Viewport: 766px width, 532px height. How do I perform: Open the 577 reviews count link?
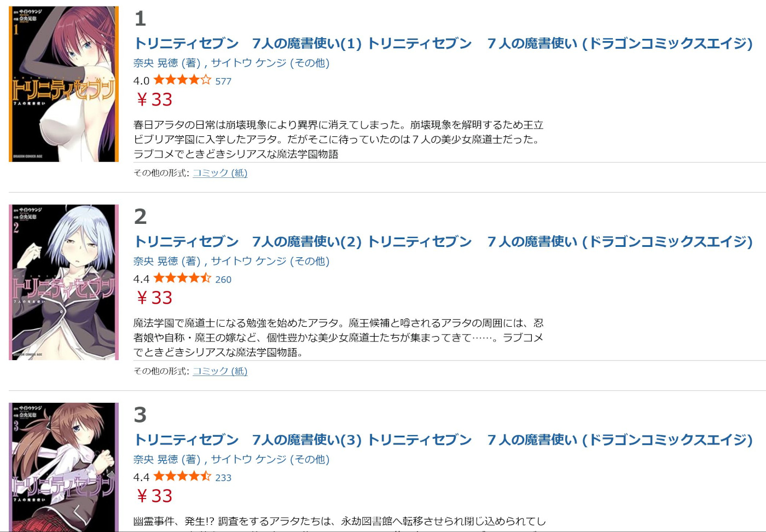[x=223, y=82]
